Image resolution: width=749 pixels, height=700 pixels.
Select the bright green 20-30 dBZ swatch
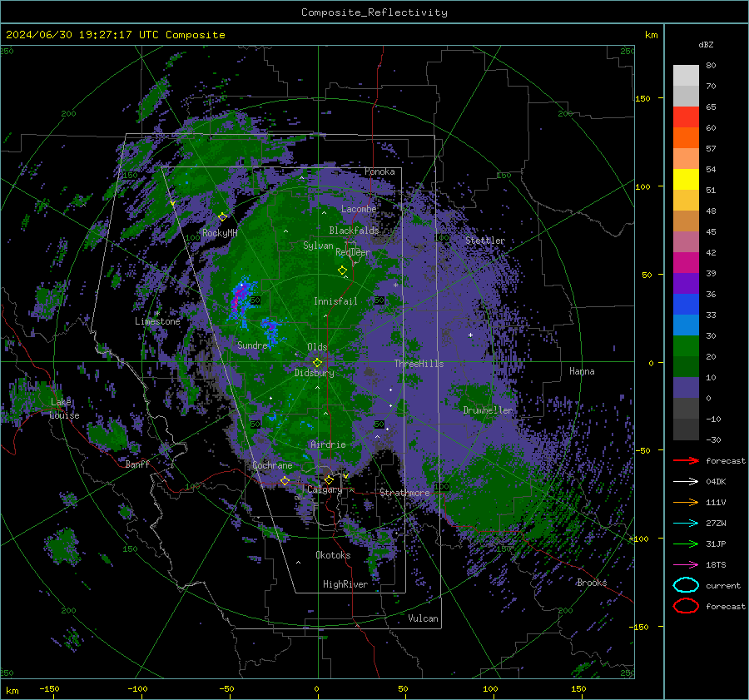[686, 346]
